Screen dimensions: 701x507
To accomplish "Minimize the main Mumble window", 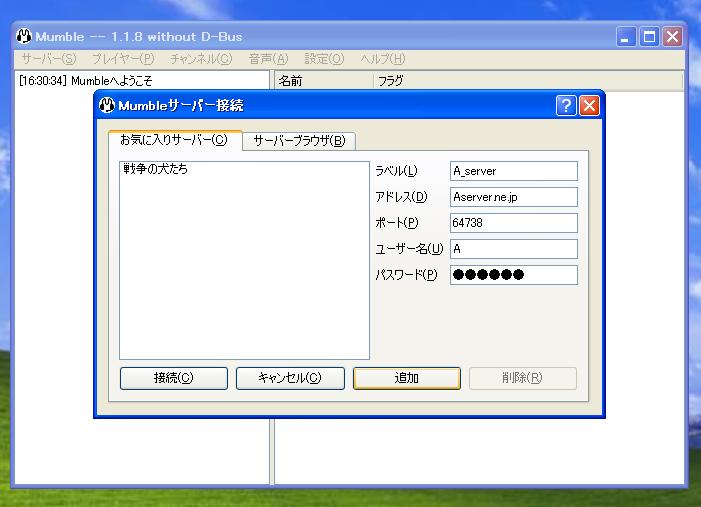I will 627,37.
